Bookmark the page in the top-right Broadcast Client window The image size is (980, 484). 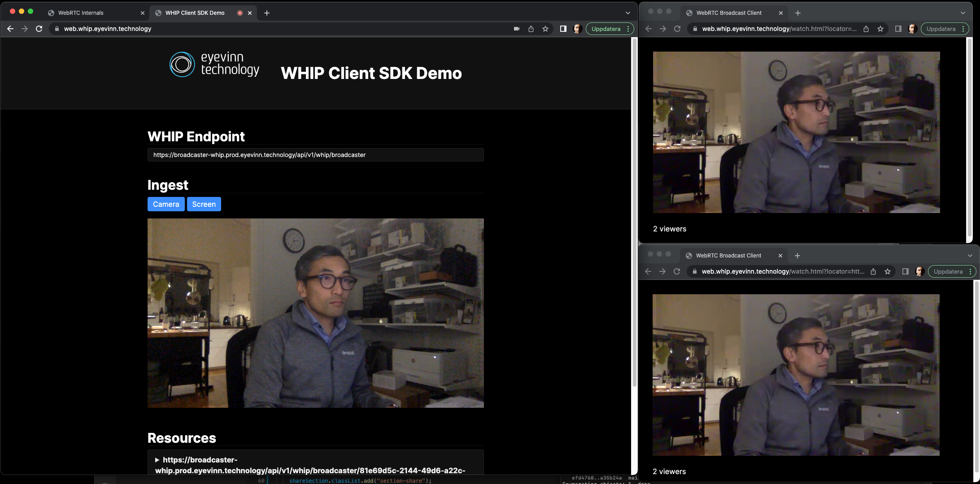(x=880, y=29)
